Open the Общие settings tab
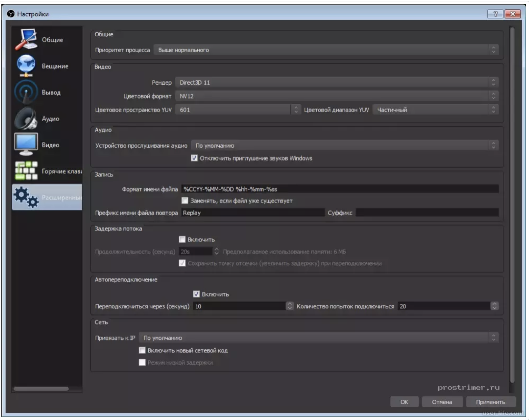 tap(47, 40)
